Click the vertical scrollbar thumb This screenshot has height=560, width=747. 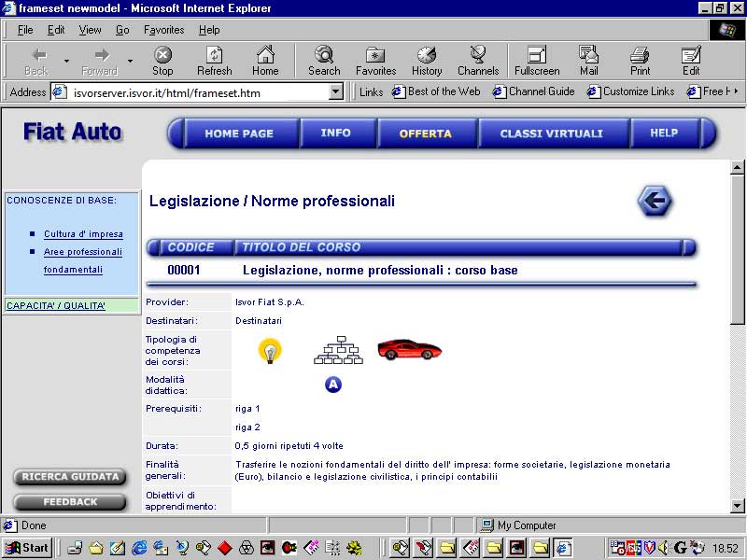click(737, 249)
